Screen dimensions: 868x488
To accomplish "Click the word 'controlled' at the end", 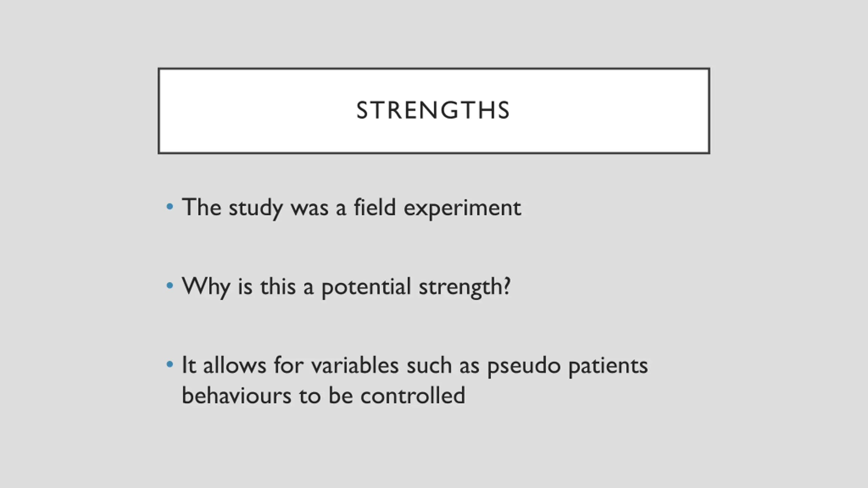I will [413, 395].
